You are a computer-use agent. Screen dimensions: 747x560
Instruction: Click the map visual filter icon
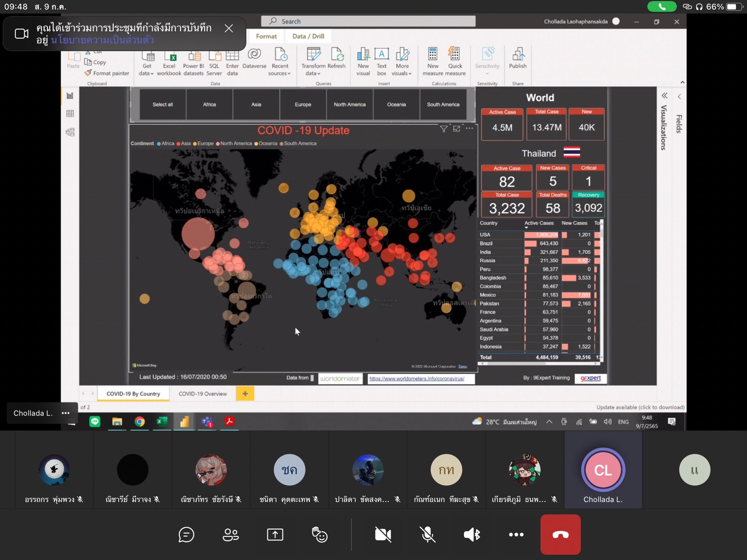click(443, 129)
